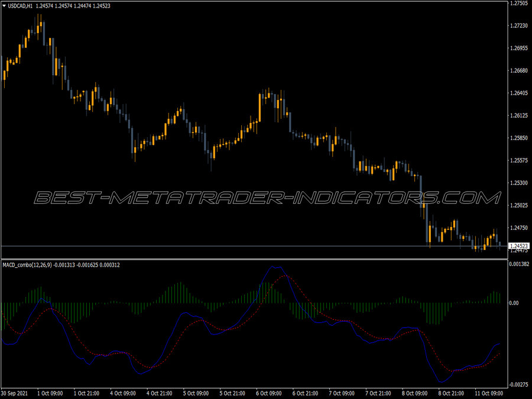532x399 pixels.
Task: Click the 6 Oct 09:00 time label
Action: 269,393
